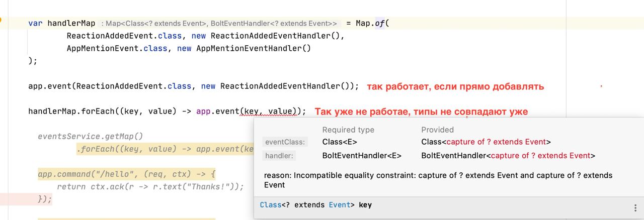Click the 'Provided' header in the tooltip
This screenshot has height=220, width=644.
(x=438, y=130)
